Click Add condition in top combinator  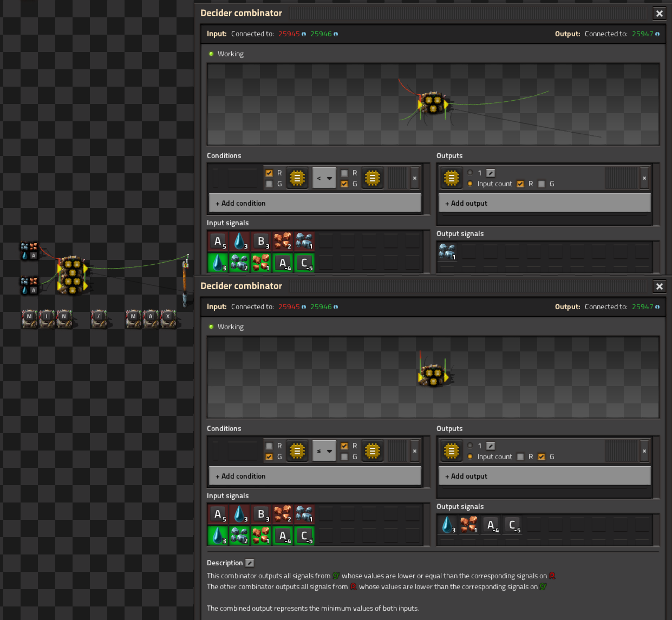click(x=315, y=204)
